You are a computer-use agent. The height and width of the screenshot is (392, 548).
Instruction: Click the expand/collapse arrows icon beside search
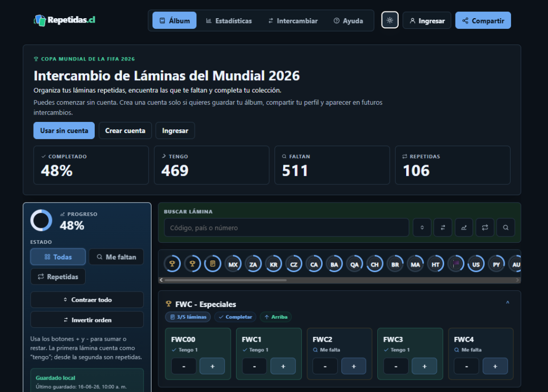(x=422, y=228)
